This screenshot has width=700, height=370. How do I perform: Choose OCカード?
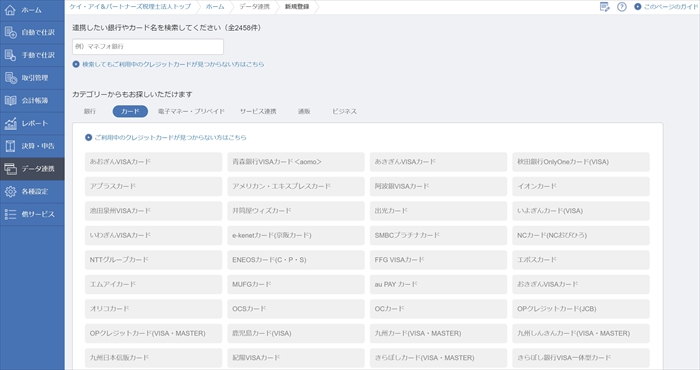click(438, 309)
